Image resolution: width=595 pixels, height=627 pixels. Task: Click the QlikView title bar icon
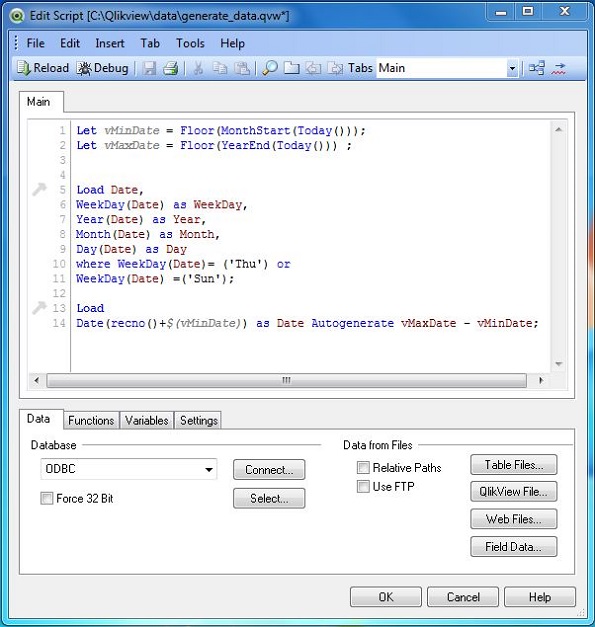[18, 16]
